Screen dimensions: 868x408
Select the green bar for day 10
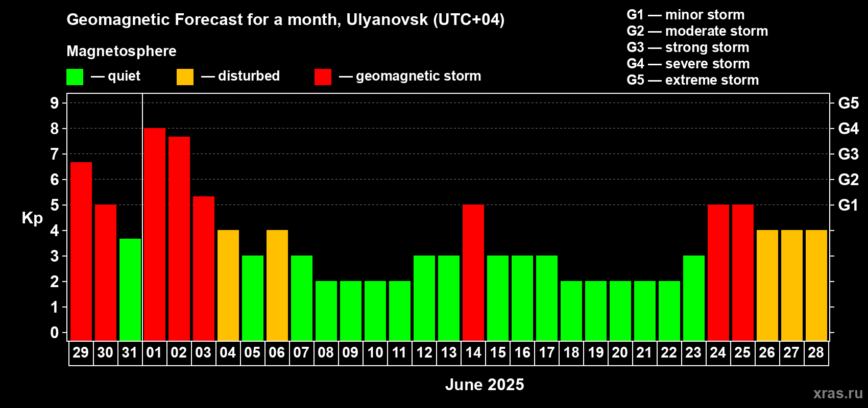[375, 311]
